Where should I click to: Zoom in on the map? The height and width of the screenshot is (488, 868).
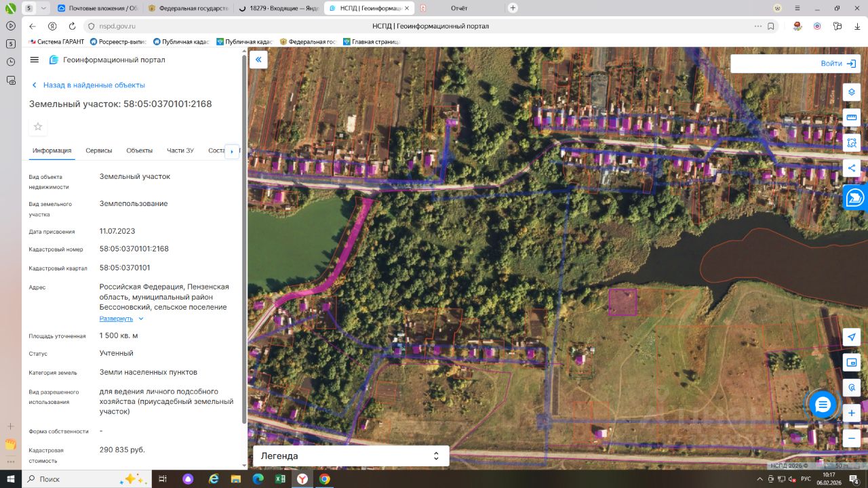852,413
